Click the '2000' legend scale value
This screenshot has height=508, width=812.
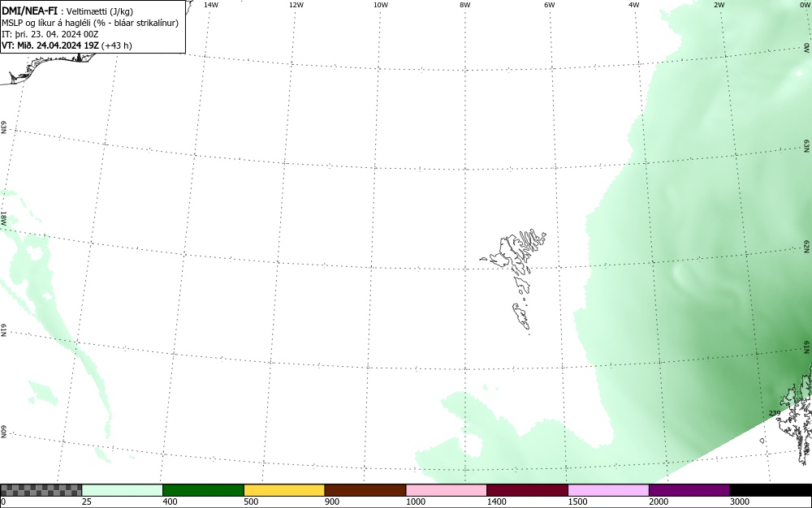(659, 502)
